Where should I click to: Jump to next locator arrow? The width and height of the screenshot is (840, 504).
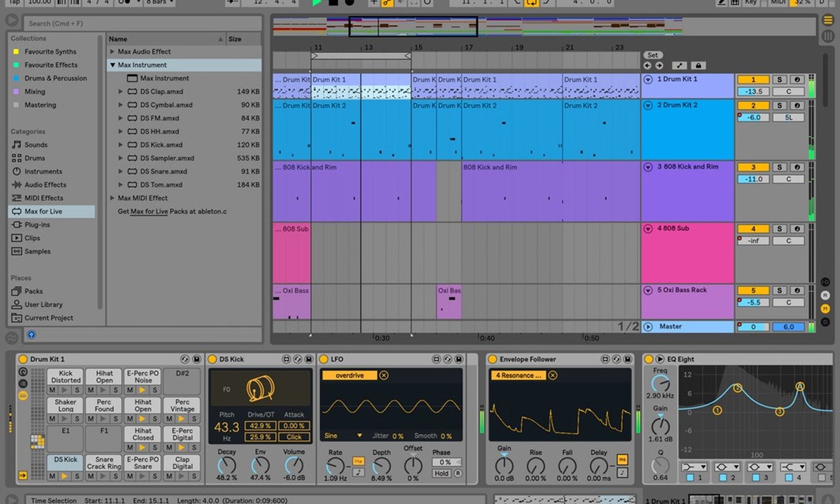coord(659,65)
